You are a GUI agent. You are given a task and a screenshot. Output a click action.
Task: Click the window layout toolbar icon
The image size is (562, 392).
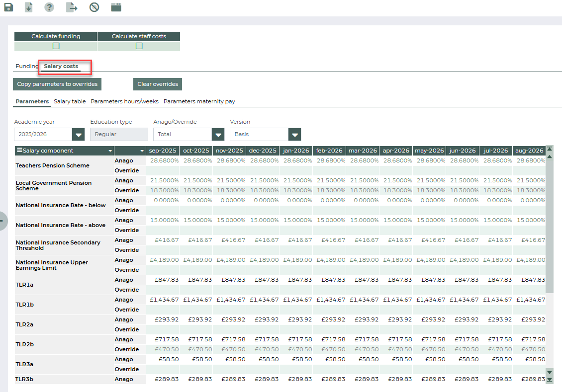click(x=116, y=7)
